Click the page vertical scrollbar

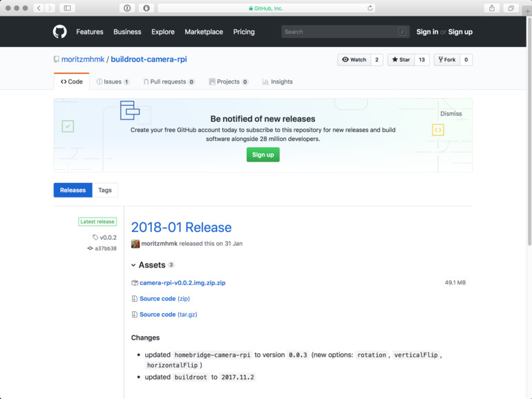click(529, 133)
